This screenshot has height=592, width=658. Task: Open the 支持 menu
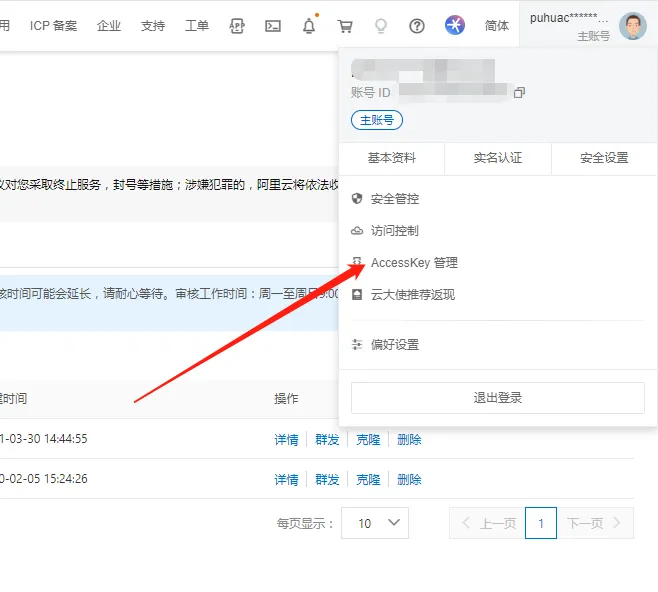pos(153,26)
